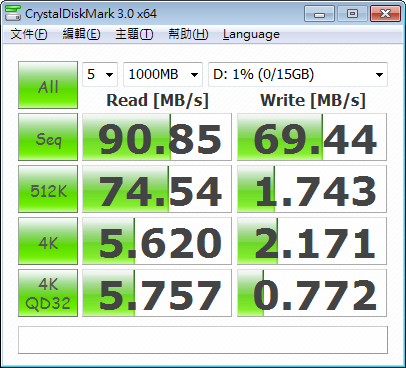The image size is (406, 368).
Task: Open the test count dropdown showing 5
Action: click(x=100, y=74)
